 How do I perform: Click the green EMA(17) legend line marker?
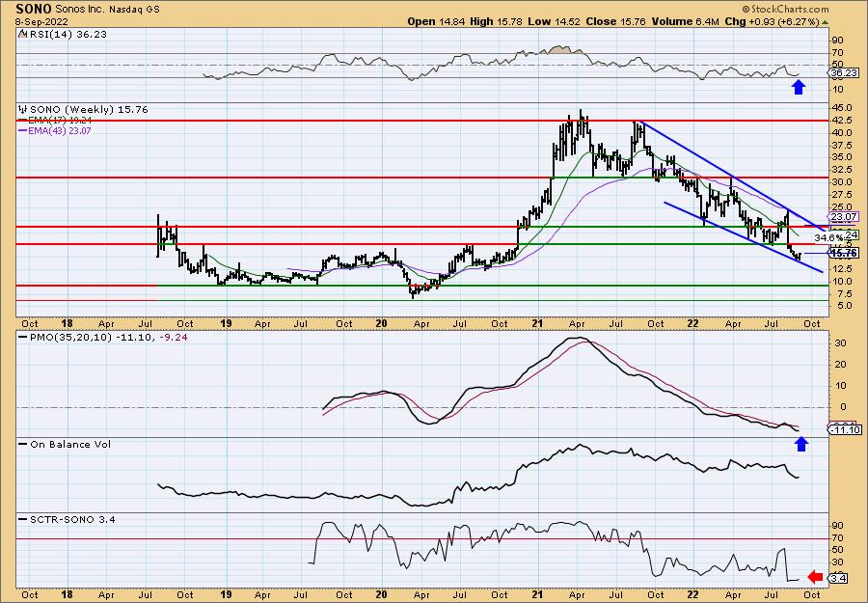pos(24,121)
